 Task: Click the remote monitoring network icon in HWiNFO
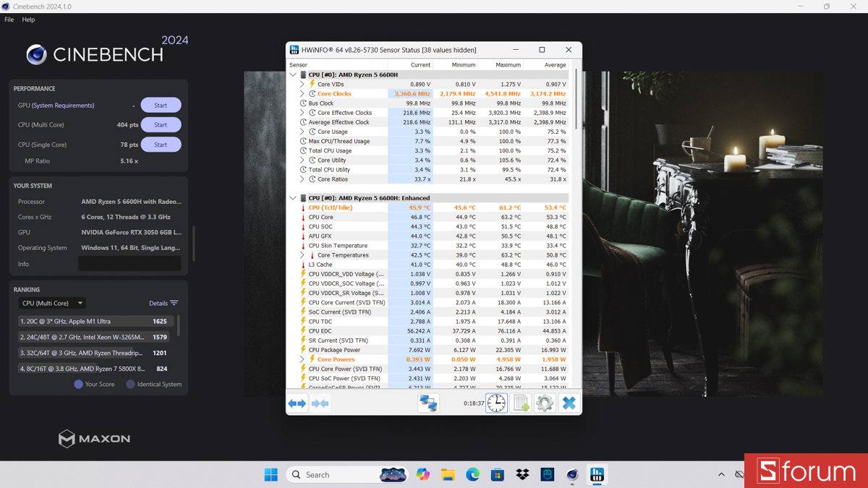tap(428, 403)
